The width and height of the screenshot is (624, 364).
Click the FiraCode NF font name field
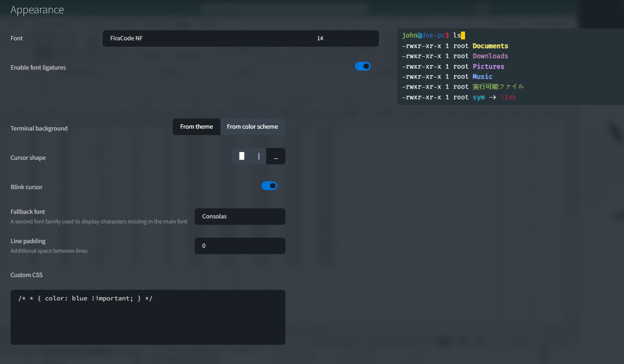tap(206, 38)
